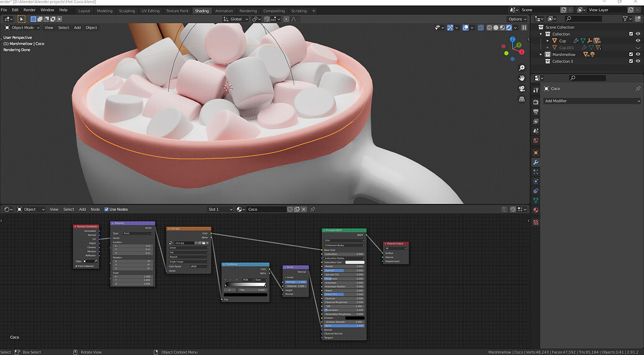644x355 pixels.
Task: Open the Render menu
Action: [x=29, y=10]
